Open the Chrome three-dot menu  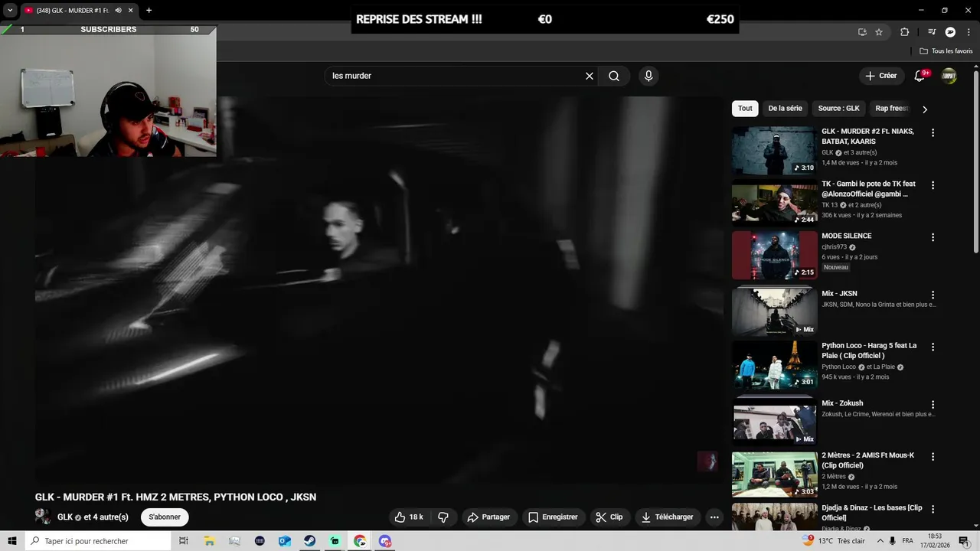click(969, 32)
